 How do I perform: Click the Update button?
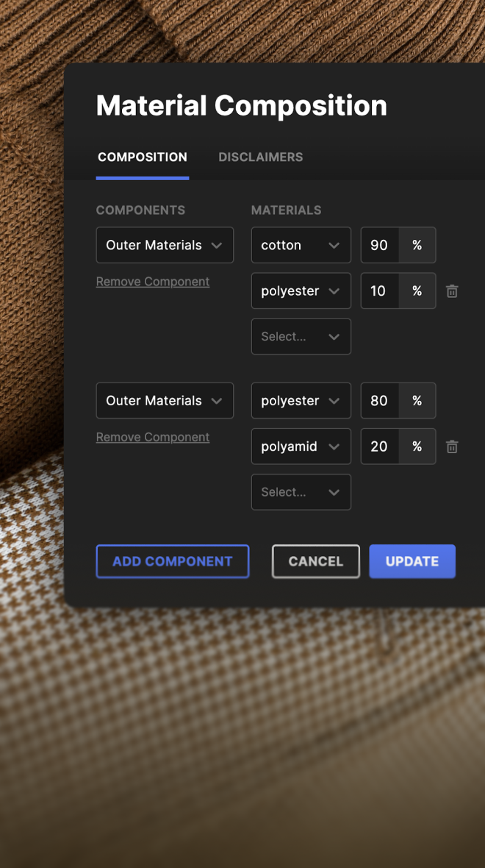(412, 561)
